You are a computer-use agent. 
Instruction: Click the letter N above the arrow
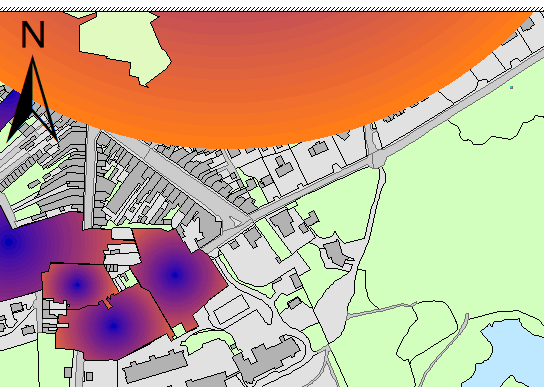click(33, 34)
